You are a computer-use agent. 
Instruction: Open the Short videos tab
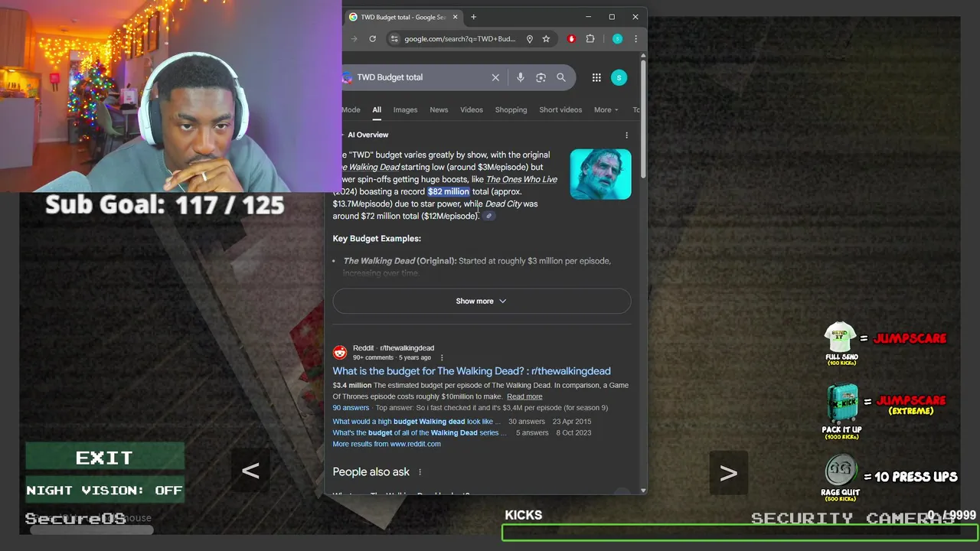[560, 109]
